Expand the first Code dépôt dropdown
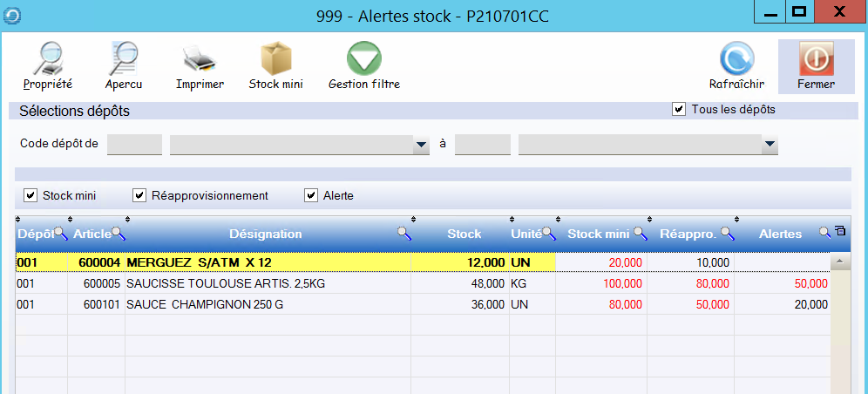 tap(422, 145)
